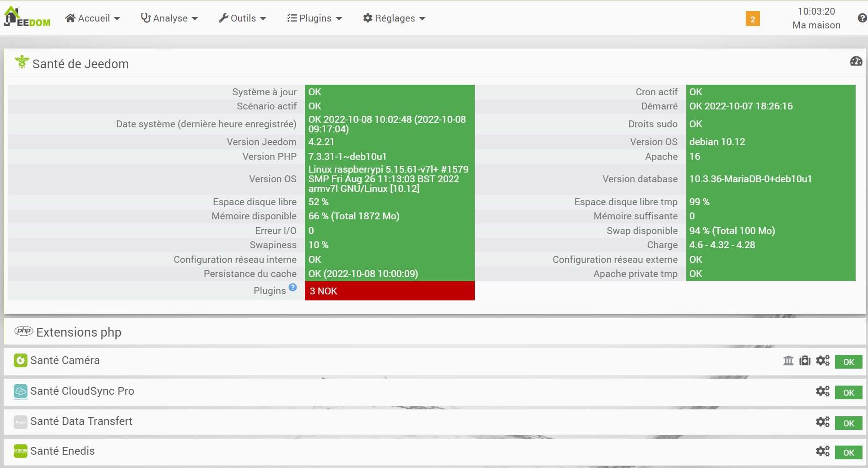Click the Charge value 4.6 - 4.32 - 4.28
Screen dimensions: 868x468
click(x=722, y=245)
